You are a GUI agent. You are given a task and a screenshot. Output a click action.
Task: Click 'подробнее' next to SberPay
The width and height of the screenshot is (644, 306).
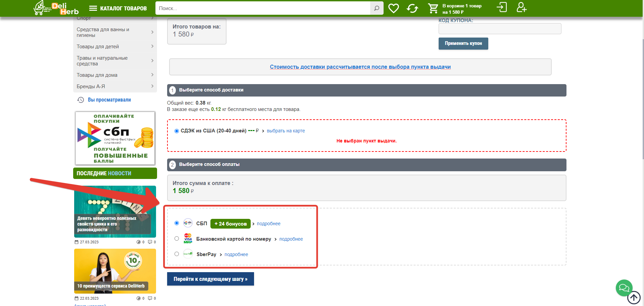[236, 255]
